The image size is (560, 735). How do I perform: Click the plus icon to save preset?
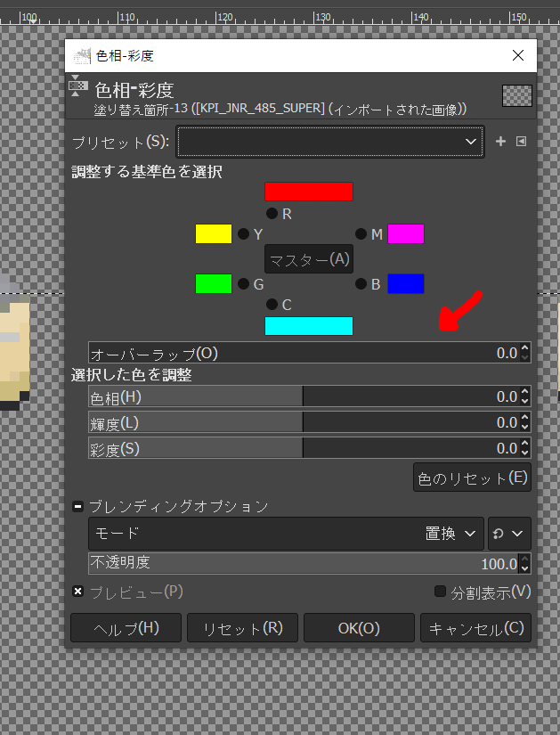(x=500, y=141)
